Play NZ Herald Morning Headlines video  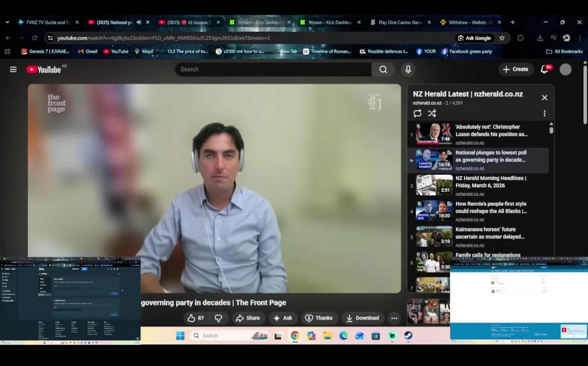point(479,186)
